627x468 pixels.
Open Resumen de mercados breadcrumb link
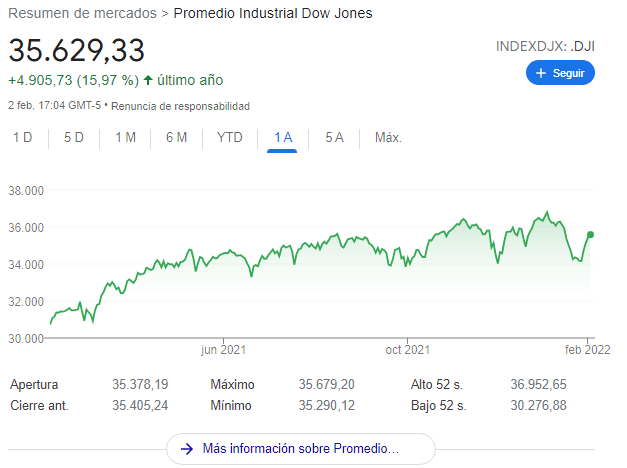(x=82, y=14)
